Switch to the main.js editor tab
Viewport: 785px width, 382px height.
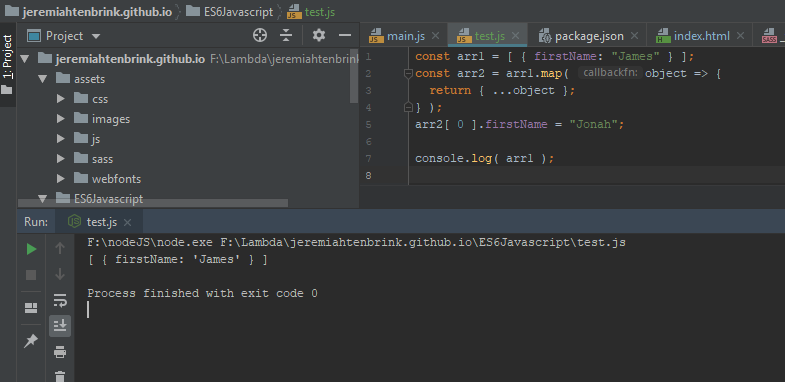click(x=406, y=36)
